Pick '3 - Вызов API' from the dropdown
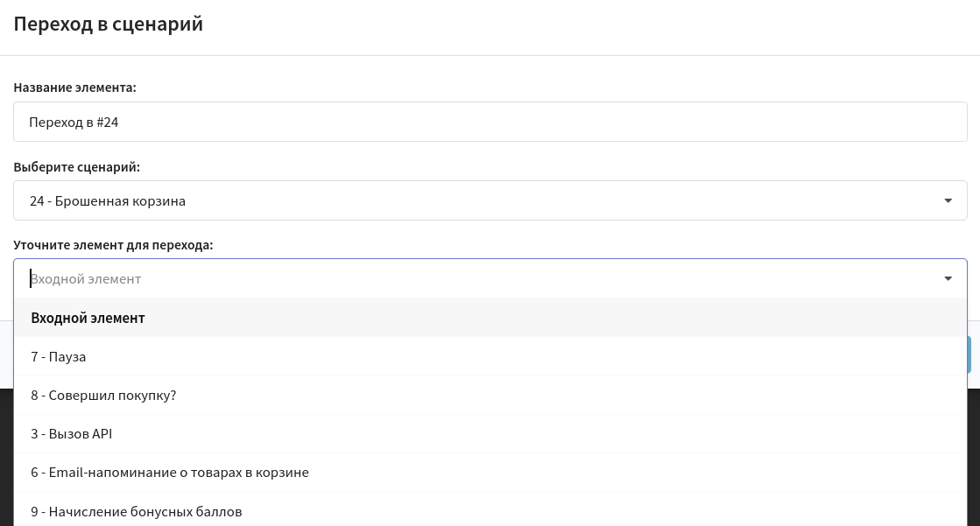The width and height of the screenshot is (980, 526). [x=72, y=433]
